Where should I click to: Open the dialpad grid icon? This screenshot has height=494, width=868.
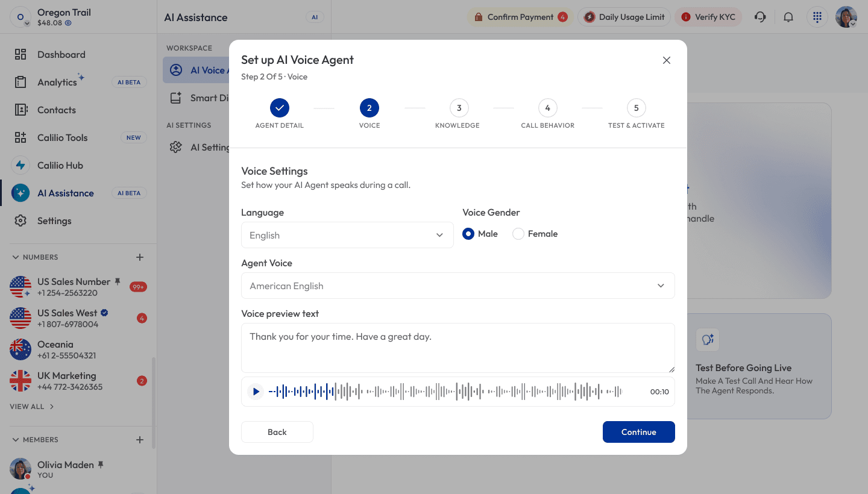[x=817, y=17]
